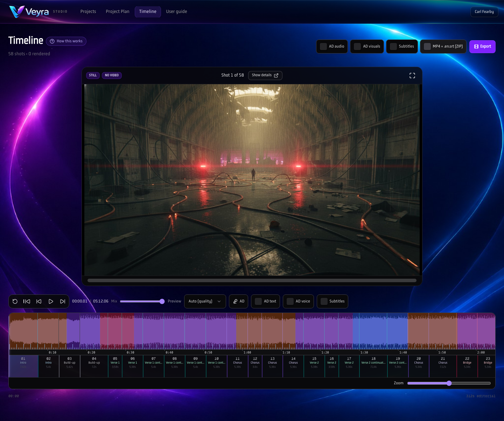
Task: Toggle the AD voice checkbox
Action: (x=290, y=301)
